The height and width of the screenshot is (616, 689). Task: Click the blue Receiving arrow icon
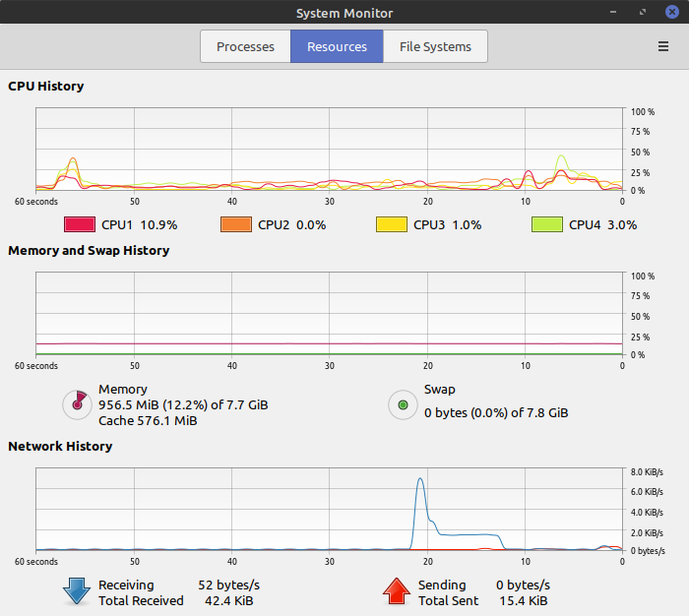click(76, 591)
